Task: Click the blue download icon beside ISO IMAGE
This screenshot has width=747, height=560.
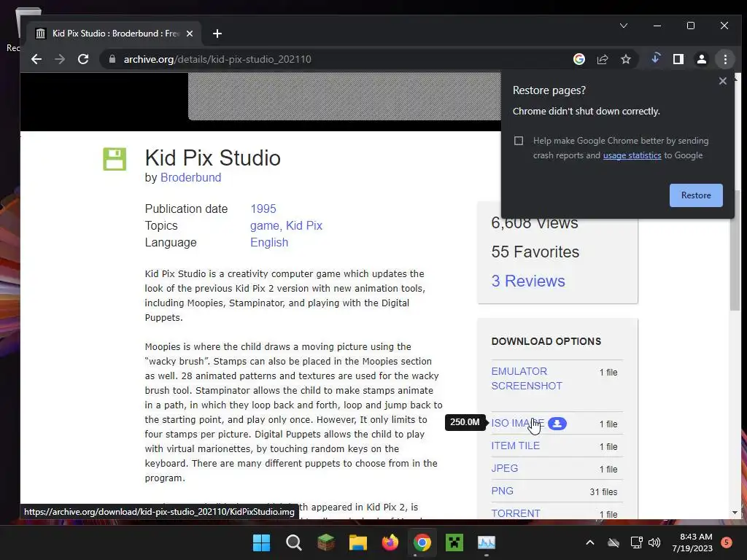Action: tap(557, 424)
